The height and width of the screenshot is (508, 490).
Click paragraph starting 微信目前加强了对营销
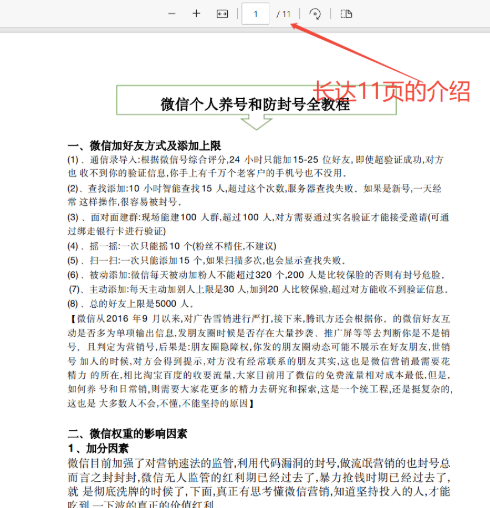click(259, 484)
